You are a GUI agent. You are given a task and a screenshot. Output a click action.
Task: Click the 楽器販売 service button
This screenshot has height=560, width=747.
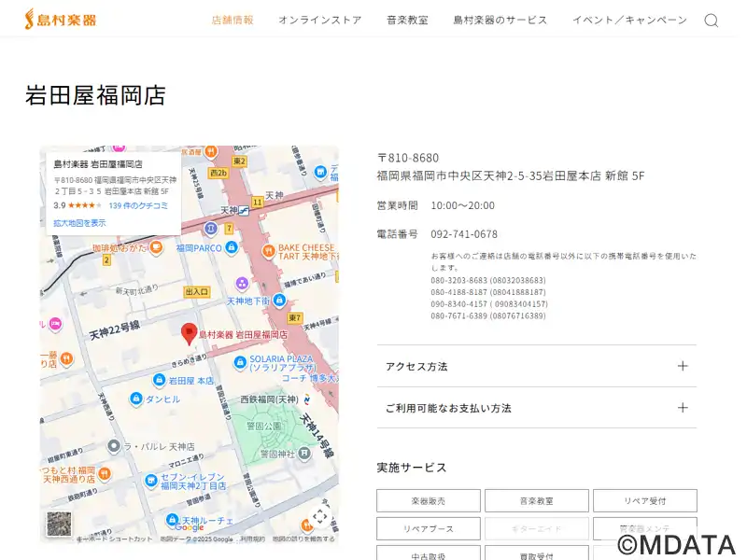428,501
